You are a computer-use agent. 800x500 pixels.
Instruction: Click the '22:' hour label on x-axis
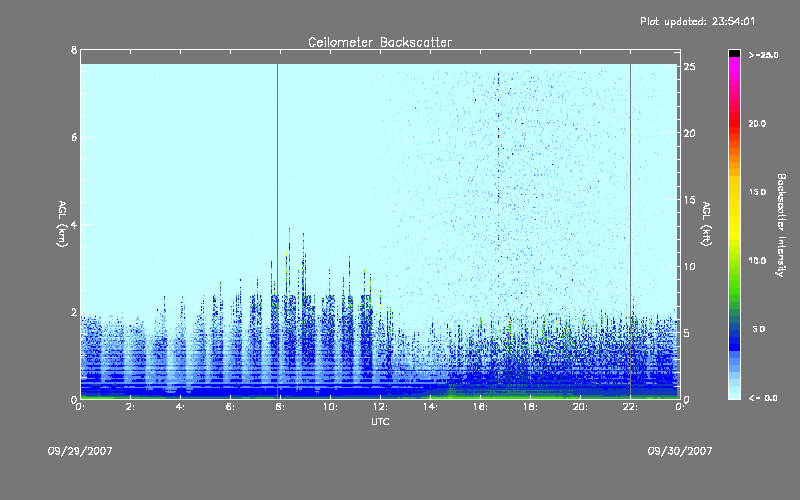pos(630,407)
